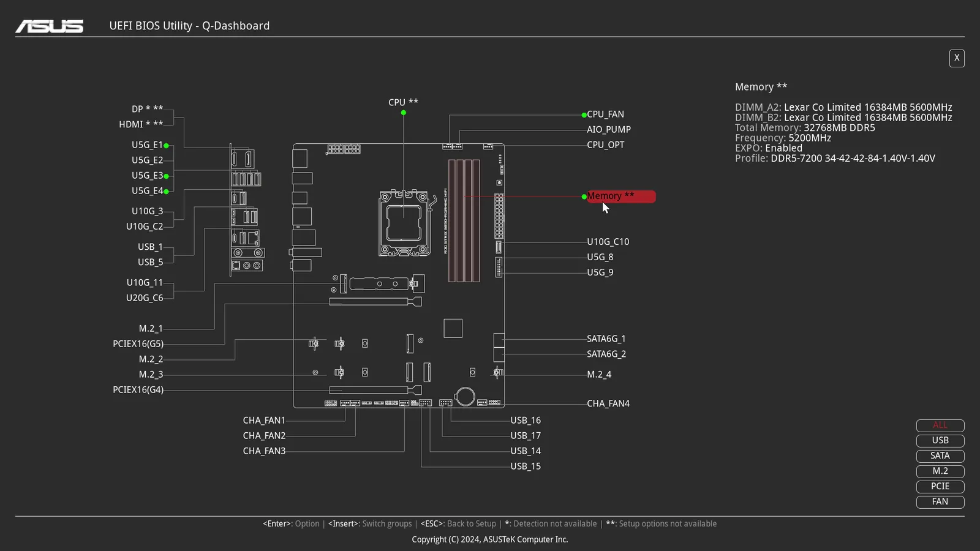Image resolution: width=980 pixels, height=551 pixels.
Task: Click the EXPO: Enabled info line
Action: (x=769, y=148)
